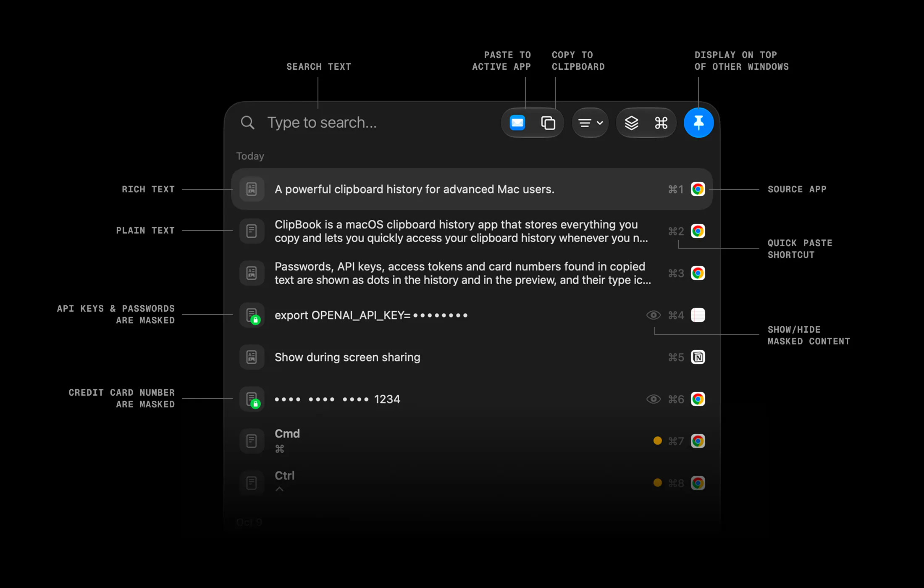Click Notion source icon next to ⌘5
Viewport: 924px width, 588px height.
[x=698, y=357]
